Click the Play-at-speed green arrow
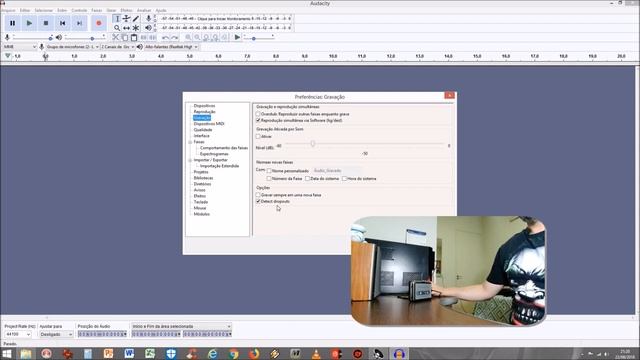640x360 pixels. click(x=237, y=38)
